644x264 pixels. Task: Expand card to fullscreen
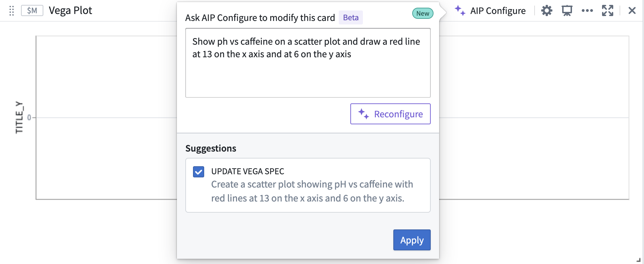click(608, 11)
